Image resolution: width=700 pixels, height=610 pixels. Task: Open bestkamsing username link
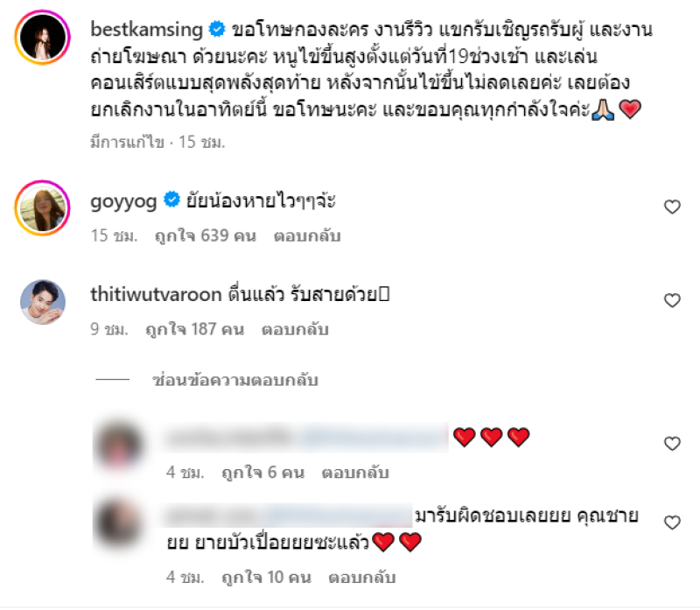(x=146, y=30)
